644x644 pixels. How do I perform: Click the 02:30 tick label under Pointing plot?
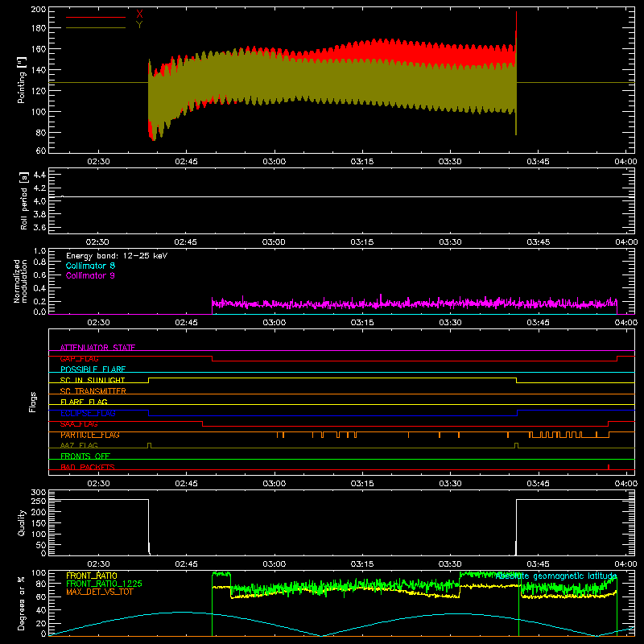[98, 162]
